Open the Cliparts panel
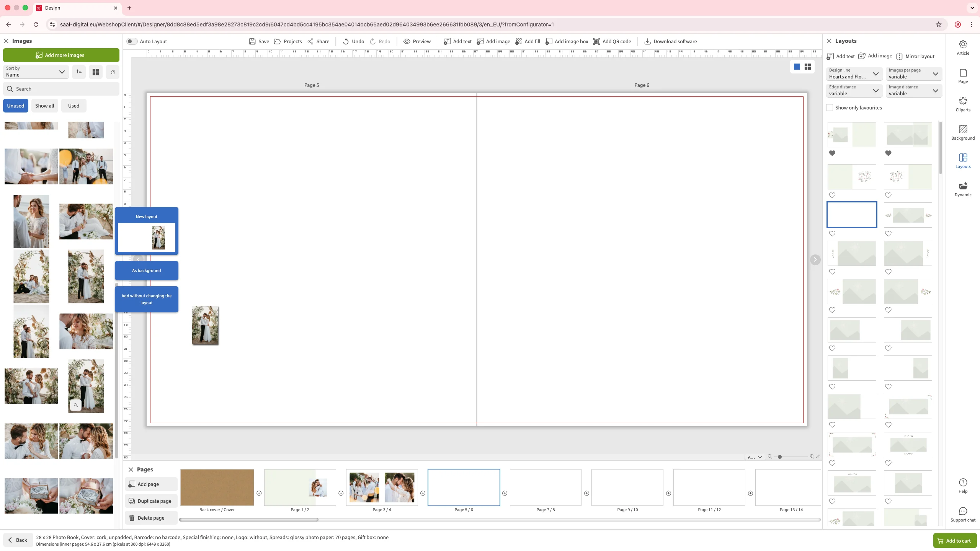This screenshot has width=980, height=551. point(963,104)
